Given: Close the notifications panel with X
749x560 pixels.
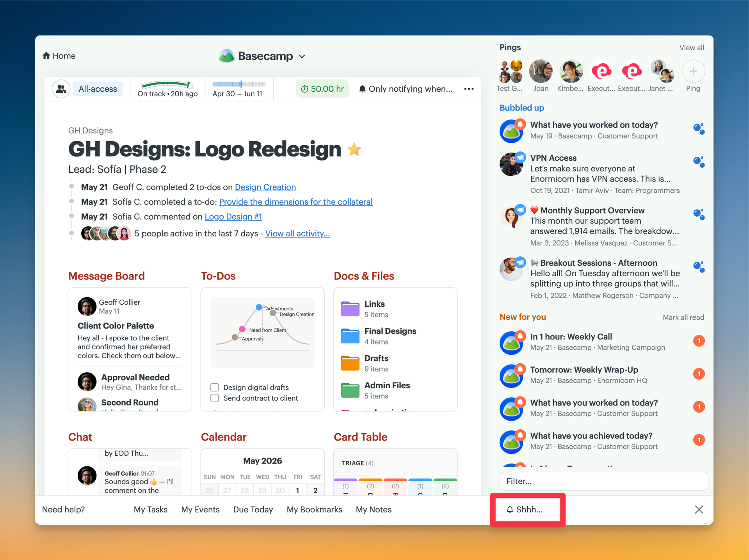Looking at the screenshot, I should coord(699,510).
